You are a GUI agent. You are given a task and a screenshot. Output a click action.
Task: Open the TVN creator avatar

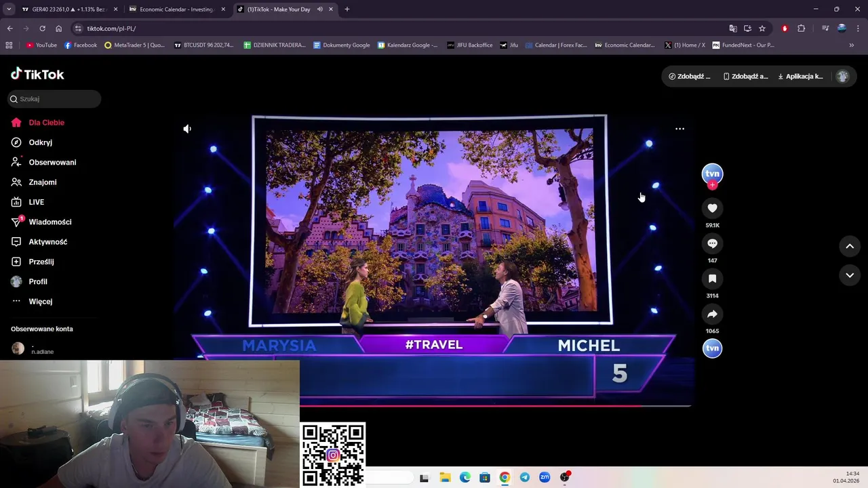(x=712, y=174)
